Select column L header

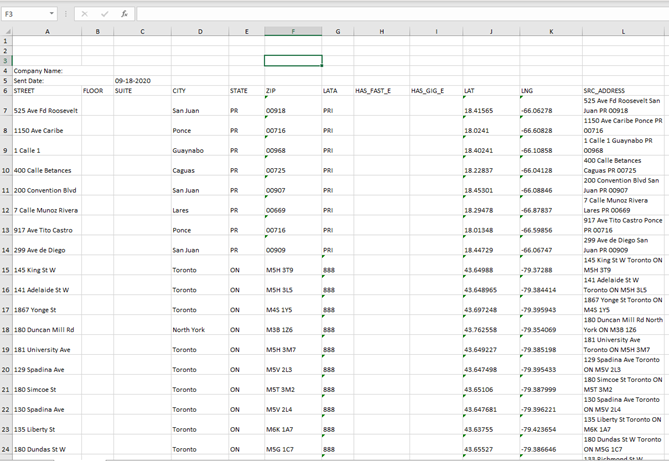pyautogui.click(x=623, y=31)
